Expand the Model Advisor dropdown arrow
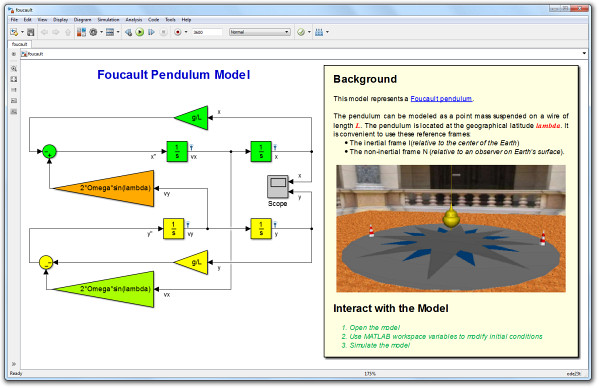600x388 pixels. click(309, 32)
